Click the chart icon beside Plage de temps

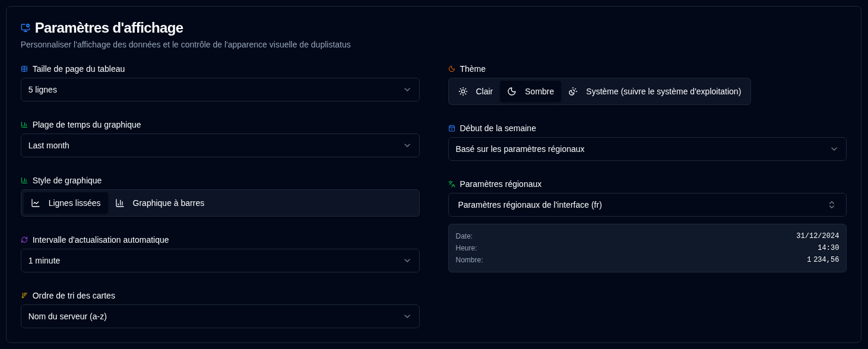pyautogui.click(x=24, y=125)
